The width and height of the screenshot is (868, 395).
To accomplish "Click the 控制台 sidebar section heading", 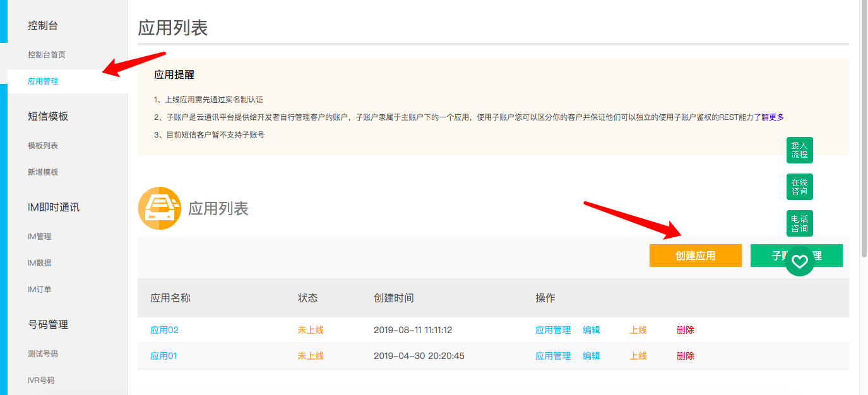I will click(x=43, y=26).
